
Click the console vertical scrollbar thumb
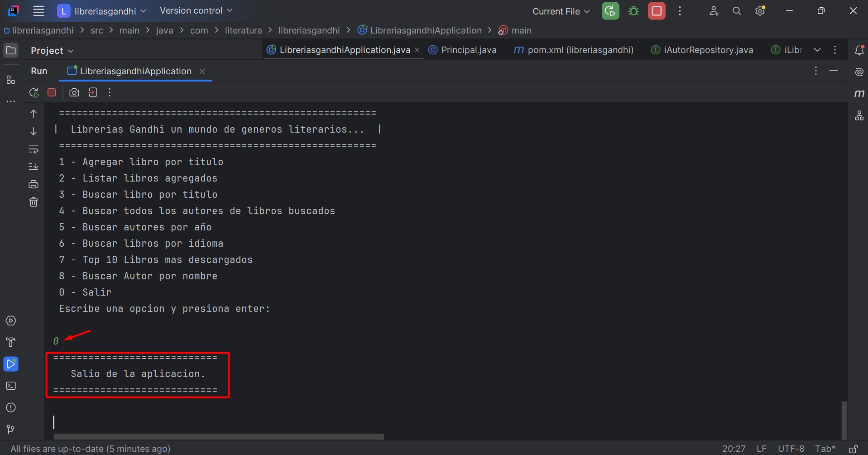click(x=844, y=420)
